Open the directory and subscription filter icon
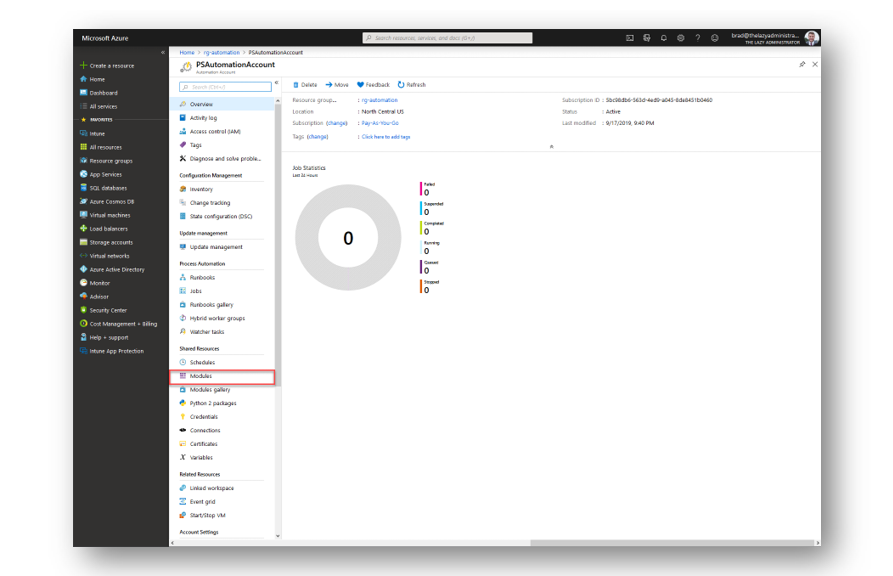 pyautogui.click(x=646, y=38)
